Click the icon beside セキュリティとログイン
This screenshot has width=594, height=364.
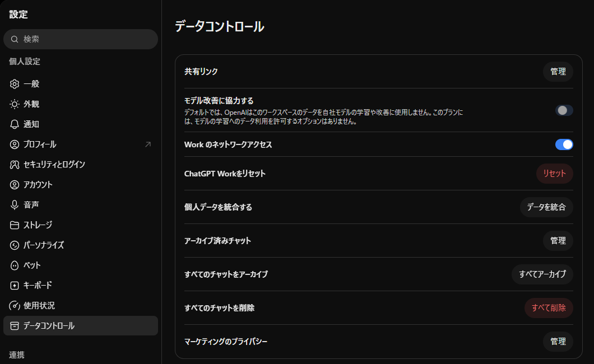15,165
